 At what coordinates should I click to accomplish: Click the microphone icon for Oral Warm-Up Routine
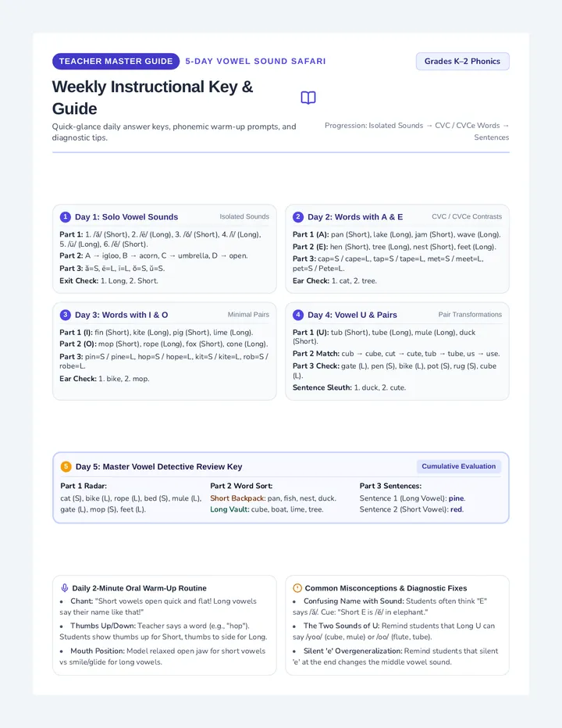point(65,587)
